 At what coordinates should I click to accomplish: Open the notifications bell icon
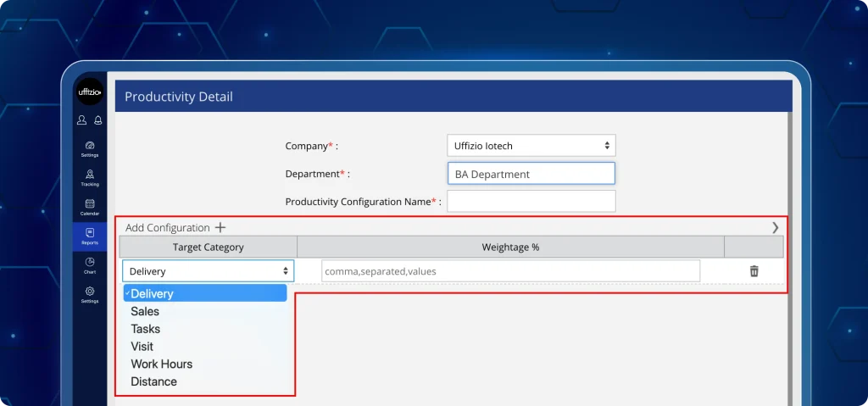pos(98,120)
